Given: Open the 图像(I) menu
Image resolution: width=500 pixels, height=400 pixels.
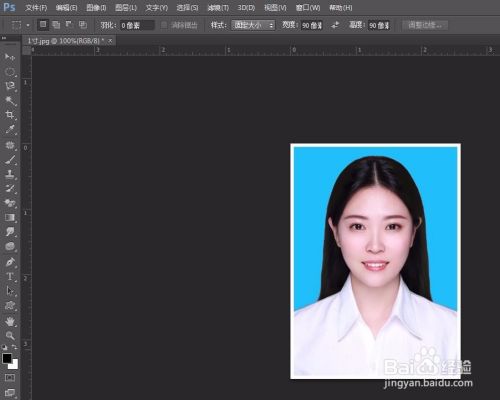Looking at the screenshot, I should pos(96,8).
